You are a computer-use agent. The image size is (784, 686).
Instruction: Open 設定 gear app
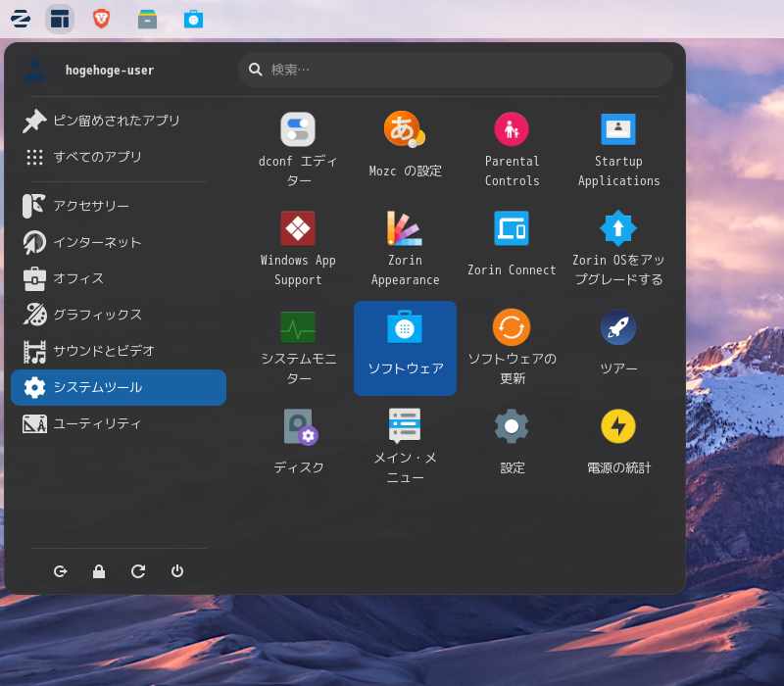pyautogui.click(x=512, y=447)
